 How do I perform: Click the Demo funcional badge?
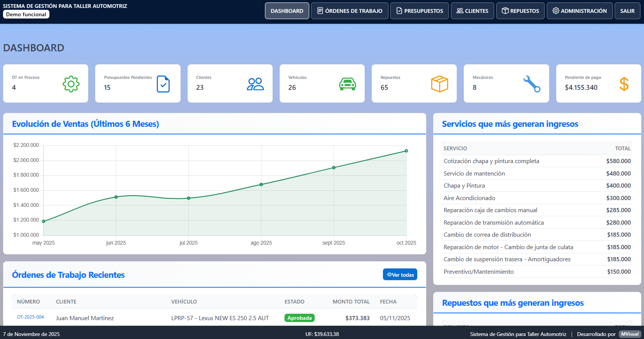tap(26, 14)
